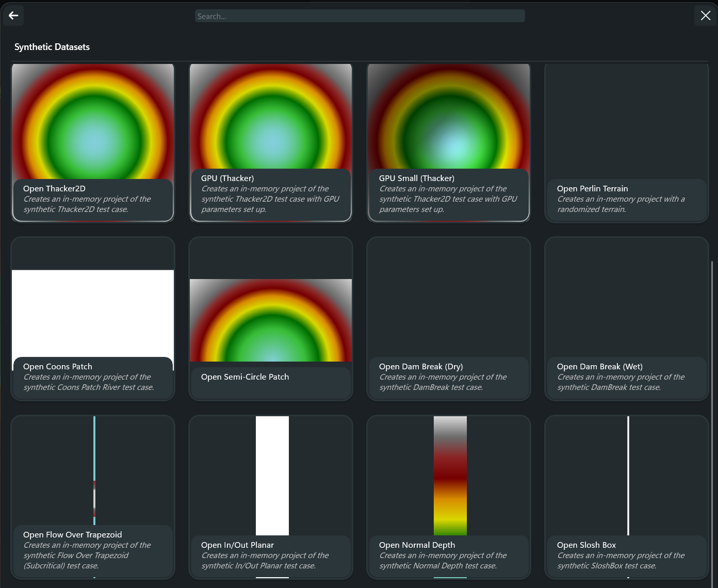Open Thacker2D synthetic dataset tile

[x=93, y=199]
